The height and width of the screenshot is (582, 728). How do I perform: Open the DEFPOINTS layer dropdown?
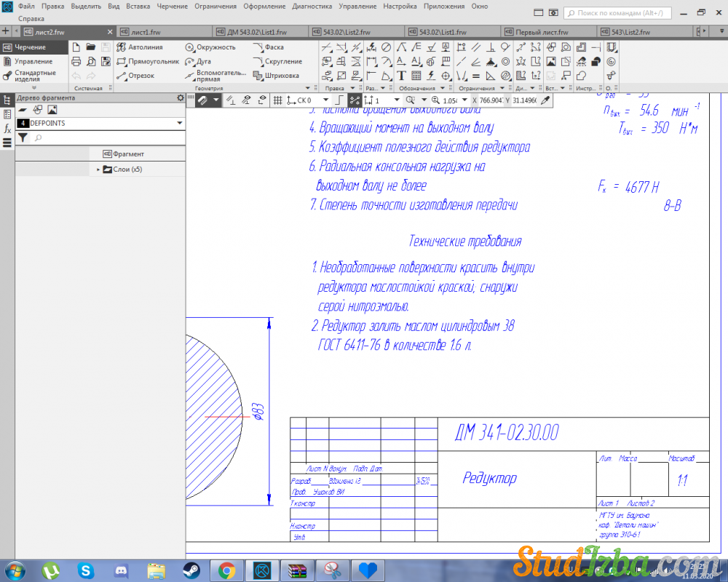click(x=179, y=124)
